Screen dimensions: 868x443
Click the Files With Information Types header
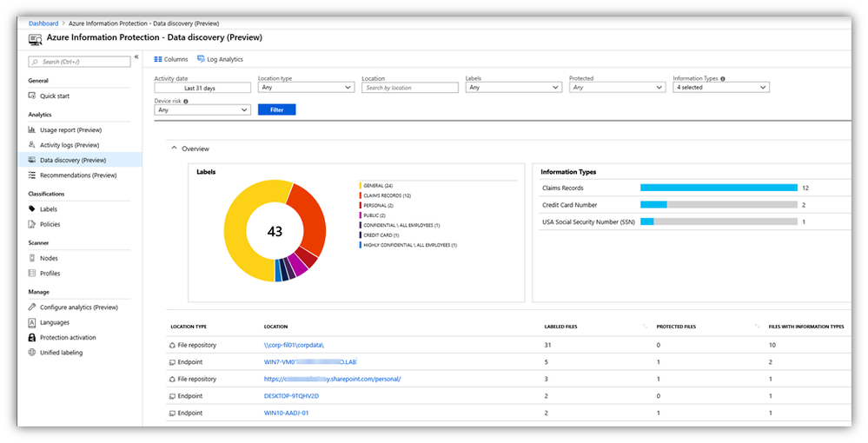click(x=806, y=327)
